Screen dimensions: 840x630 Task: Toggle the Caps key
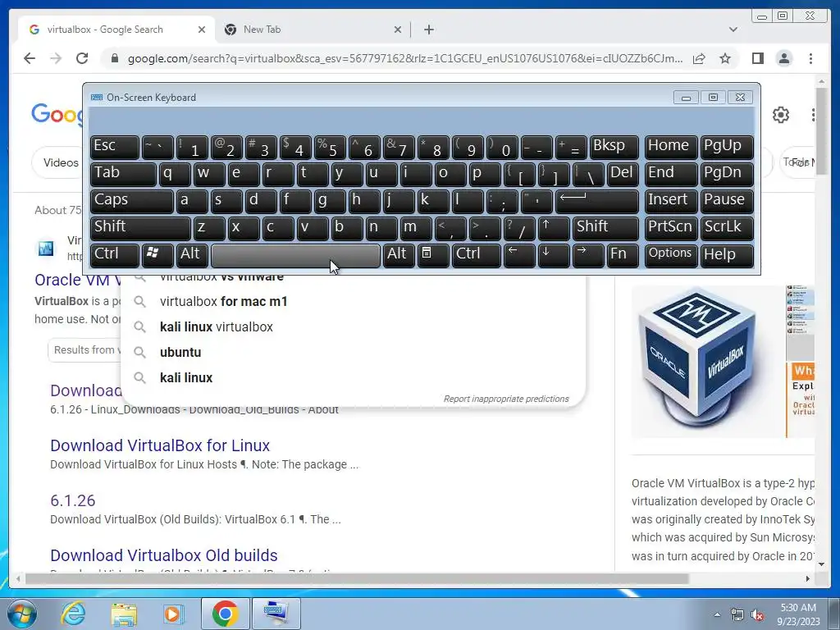(x=132, y=202)
